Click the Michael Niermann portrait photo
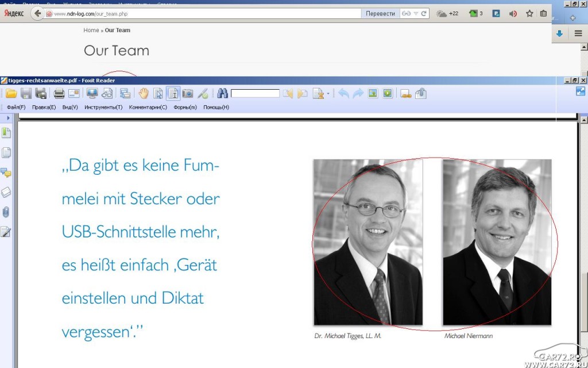 [497, 242]
